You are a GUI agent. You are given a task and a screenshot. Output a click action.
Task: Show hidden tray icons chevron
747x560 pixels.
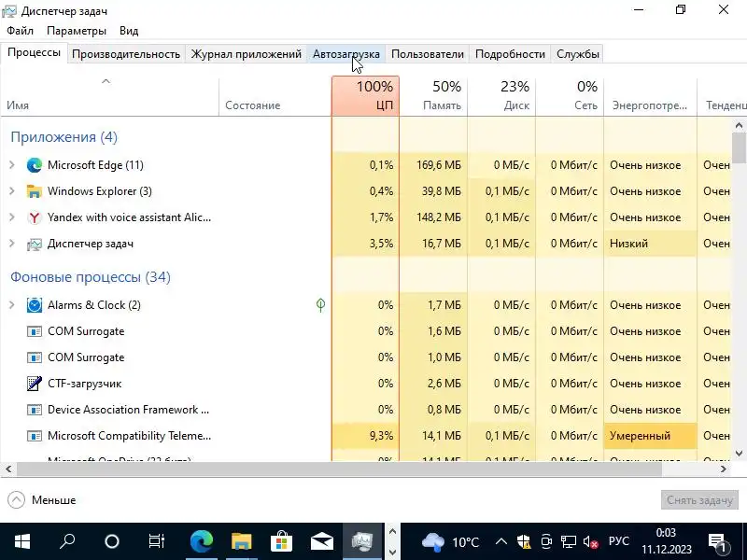[500, 542]
